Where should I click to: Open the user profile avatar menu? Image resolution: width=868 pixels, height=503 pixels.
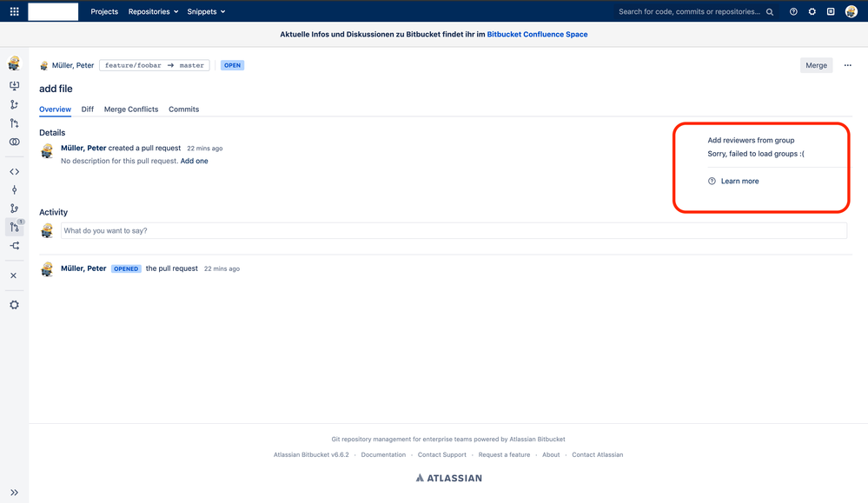[x=851, y=11]
